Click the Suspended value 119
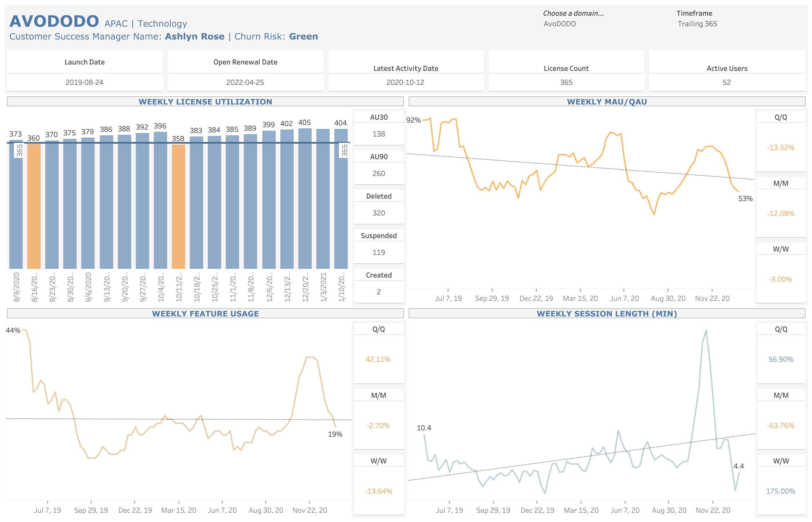Viewport: 812px width, 522px height. (x=379, y=253)
